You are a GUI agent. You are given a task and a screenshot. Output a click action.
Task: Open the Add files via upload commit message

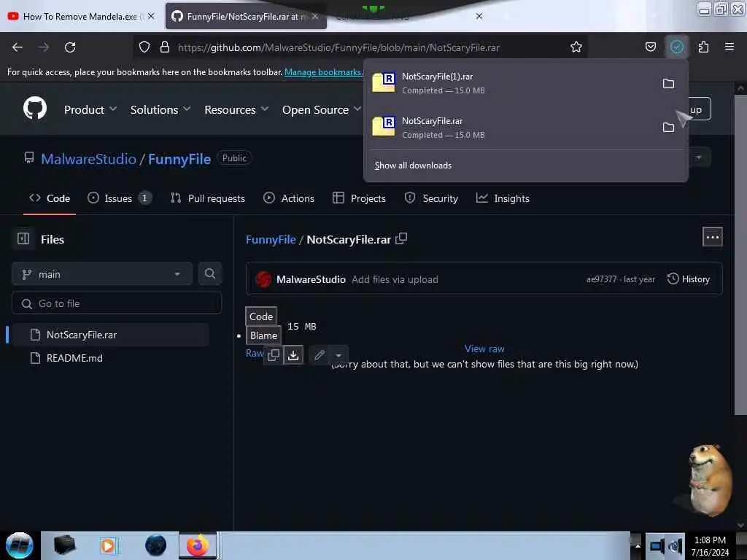pyautogui.click(x=395, y=279)
